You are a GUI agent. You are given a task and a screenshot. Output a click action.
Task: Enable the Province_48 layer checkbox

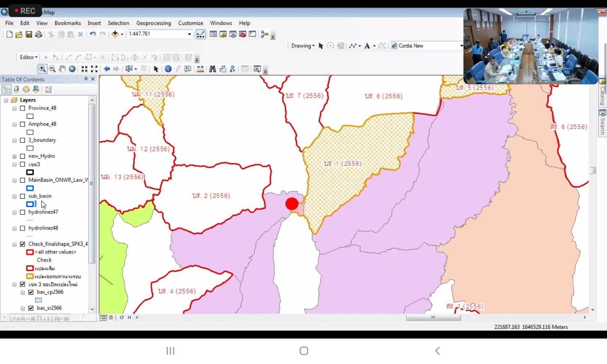click(x=22, y=108)
